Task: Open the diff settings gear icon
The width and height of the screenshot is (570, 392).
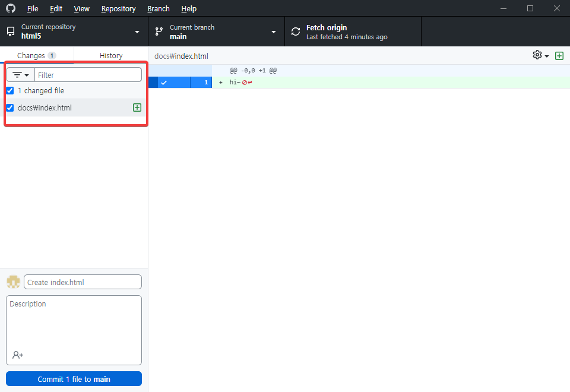Action: coord(536,55)
